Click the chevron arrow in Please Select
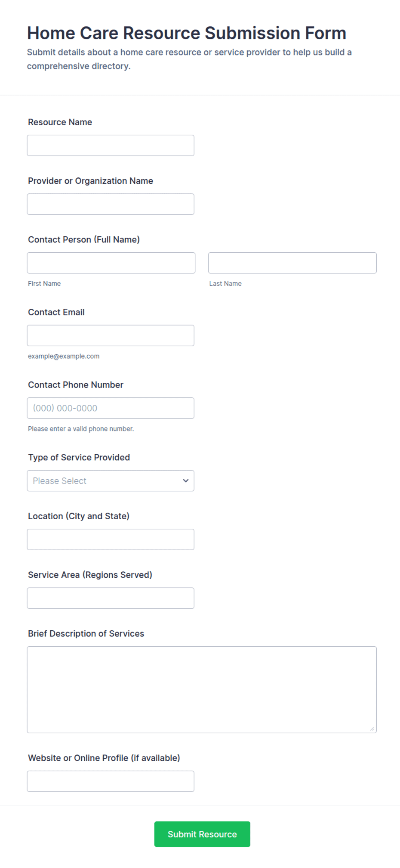 pos(186,481)
